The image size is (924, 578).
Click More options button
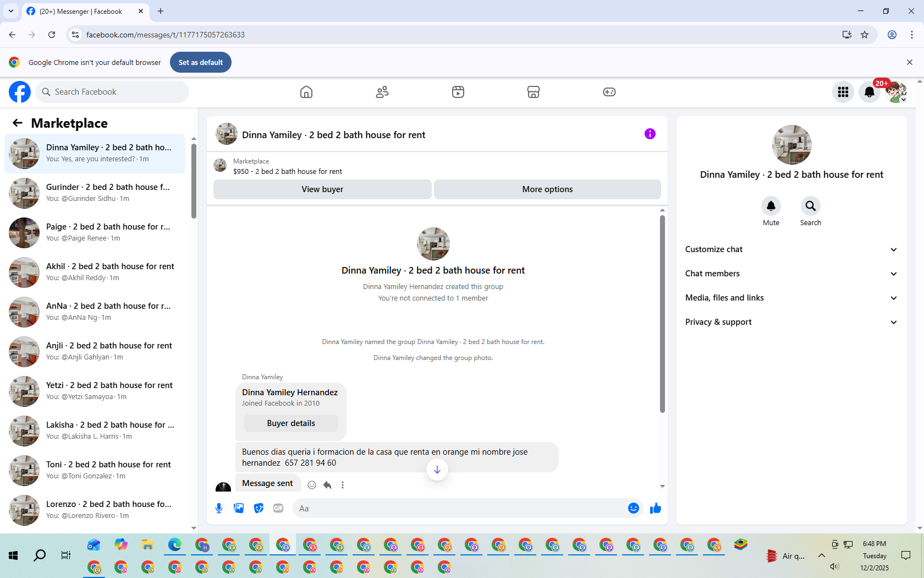(547, 189)
